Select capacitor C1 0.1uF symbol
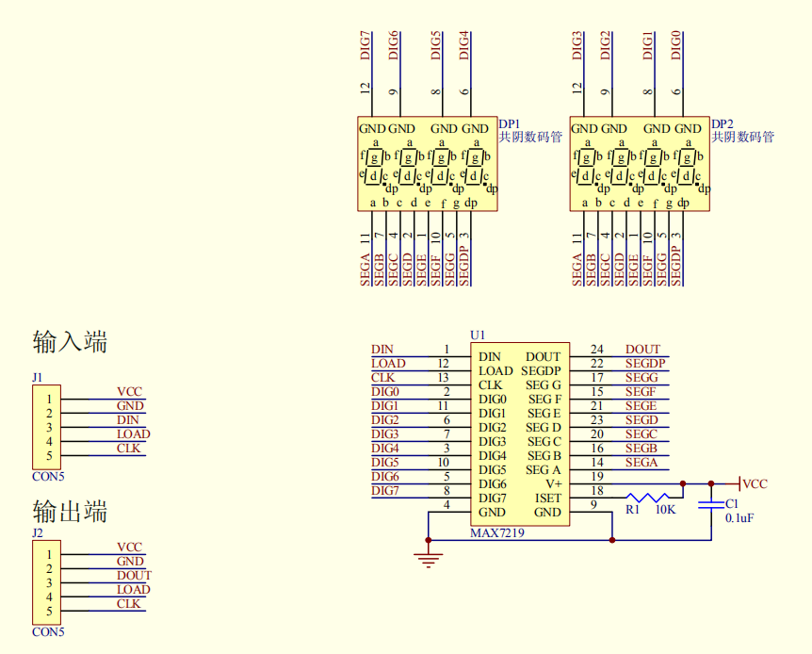Screen dimensions: 812x654 coord(711,504)
